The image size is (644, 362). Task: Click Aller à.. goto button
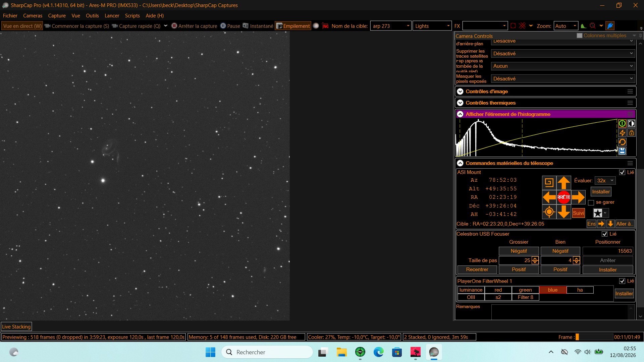click(x=625, y=224)
